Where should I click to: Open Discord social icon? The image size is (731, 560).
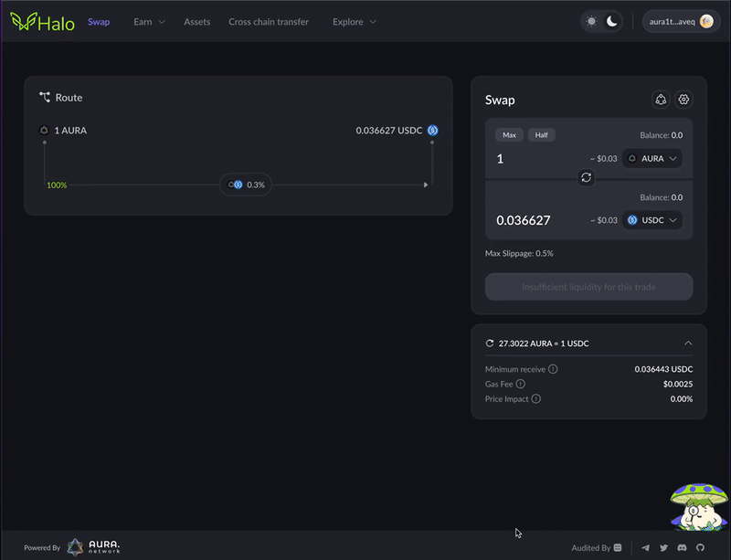[682, 548]
